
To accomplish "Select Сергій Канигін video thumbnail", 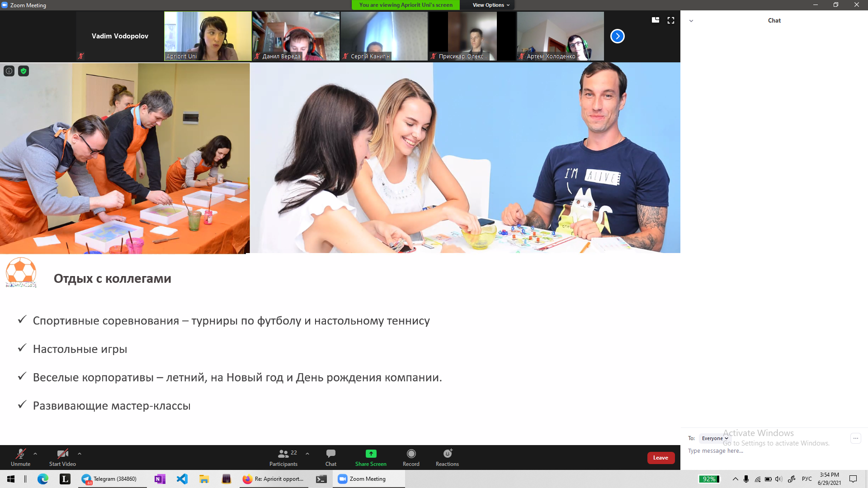I will point(384,36).
